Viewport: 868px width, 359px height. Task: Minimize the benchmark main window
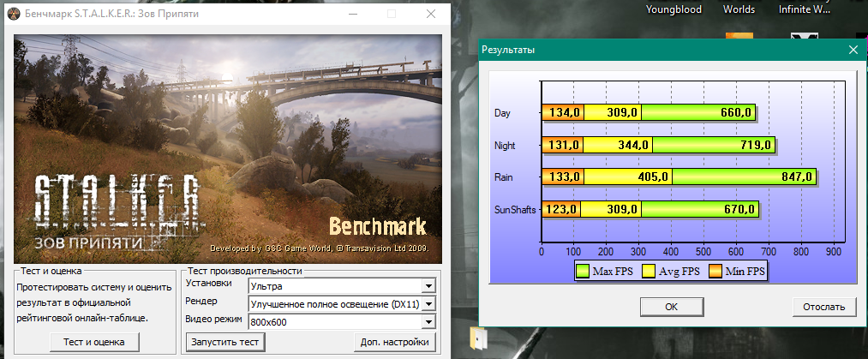pos(352,14)
